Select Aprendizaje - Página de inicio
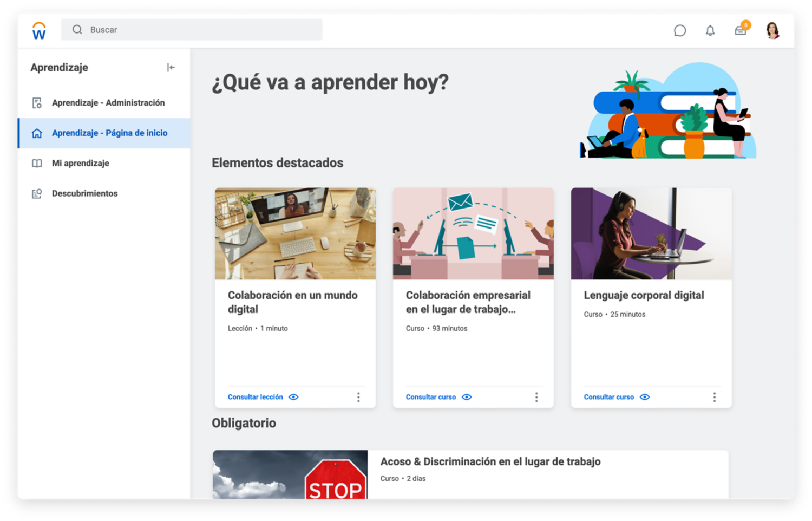This screenshot has width=812, height=521. (104, 133)
